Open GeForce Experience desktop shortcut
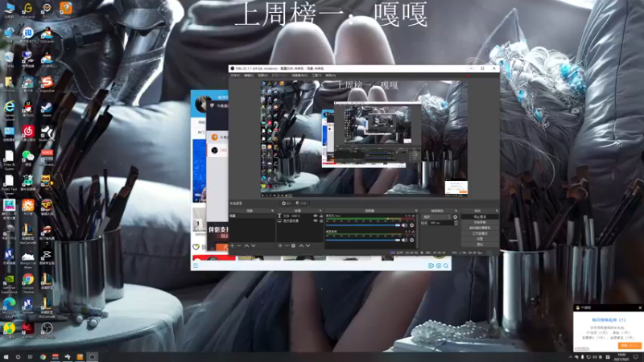 tap(9, 282)
